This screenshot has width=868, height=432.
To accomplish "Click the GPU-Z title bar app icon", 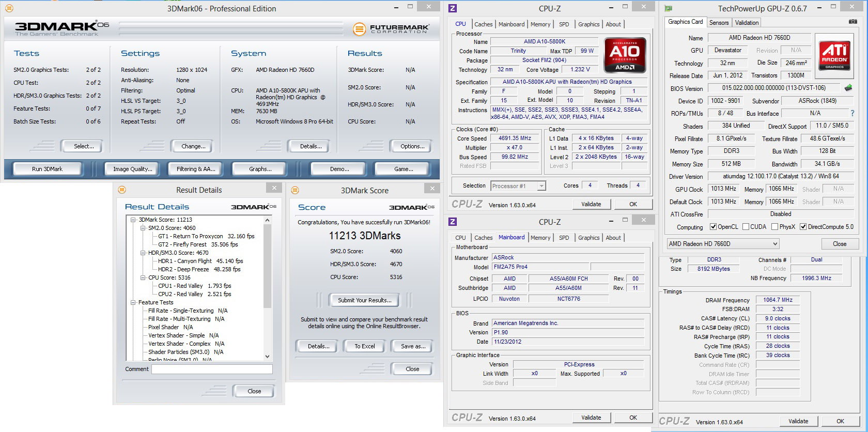I will click(668, 8).
